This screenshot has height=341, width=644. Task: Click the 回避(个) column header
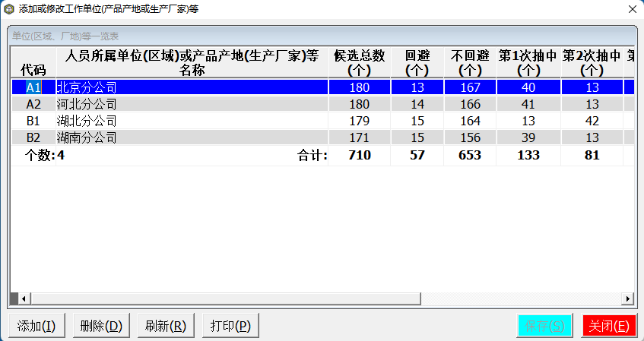[417, 62]
